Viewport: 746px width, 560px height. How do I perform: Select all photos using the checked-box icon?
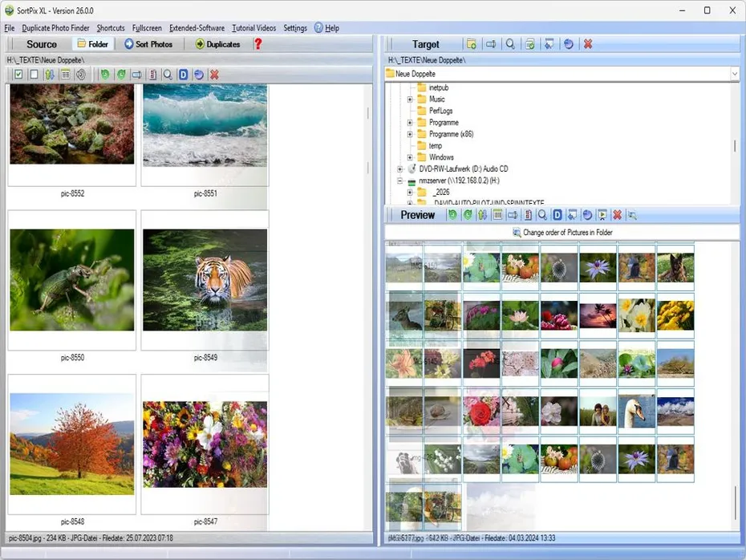pos(18,74)
